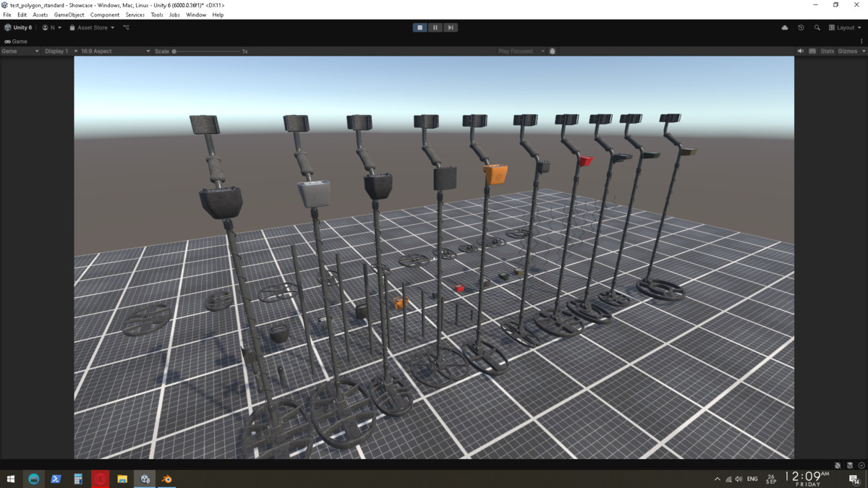Image resolution: width=868 pixels, height=488 pixels.
Task: Click the Frame Debugger bug icon
Action: pyautogui.click(x=553, y=51)
